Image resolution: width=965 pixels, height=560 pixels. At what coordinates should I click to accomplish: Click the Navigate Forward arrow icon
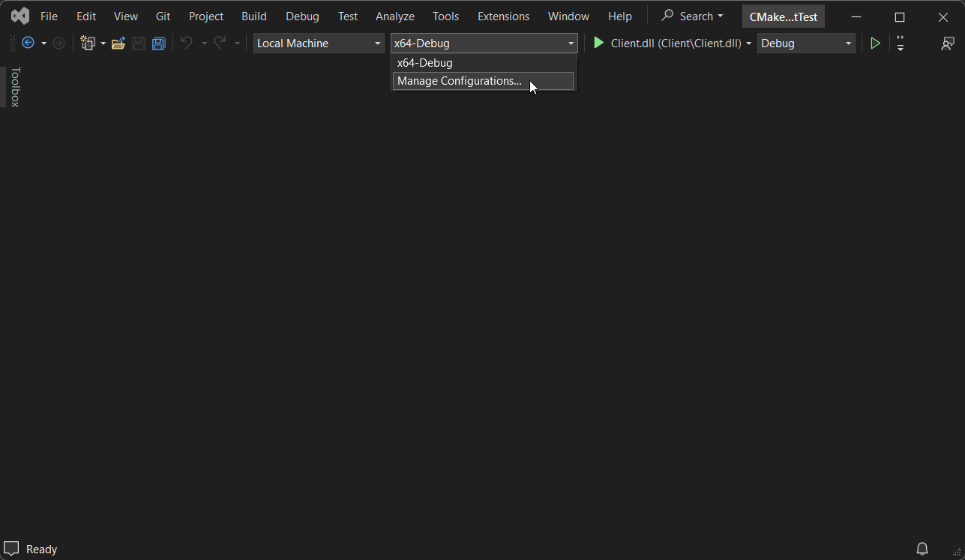coord(58,43)
